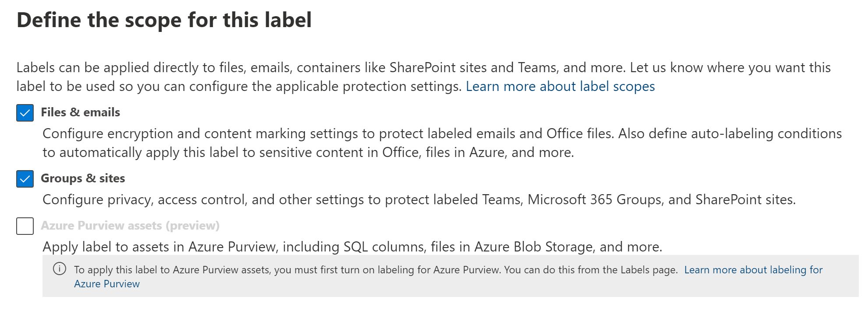This screenshot has height=314, width=868.
Task: Open Learn more about labeling for Azure Purview
Action: pos(753,270)
